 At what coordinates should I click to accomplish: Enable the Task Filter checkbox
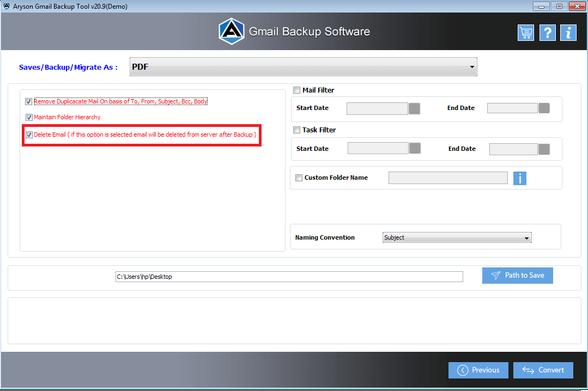point(296,130)
